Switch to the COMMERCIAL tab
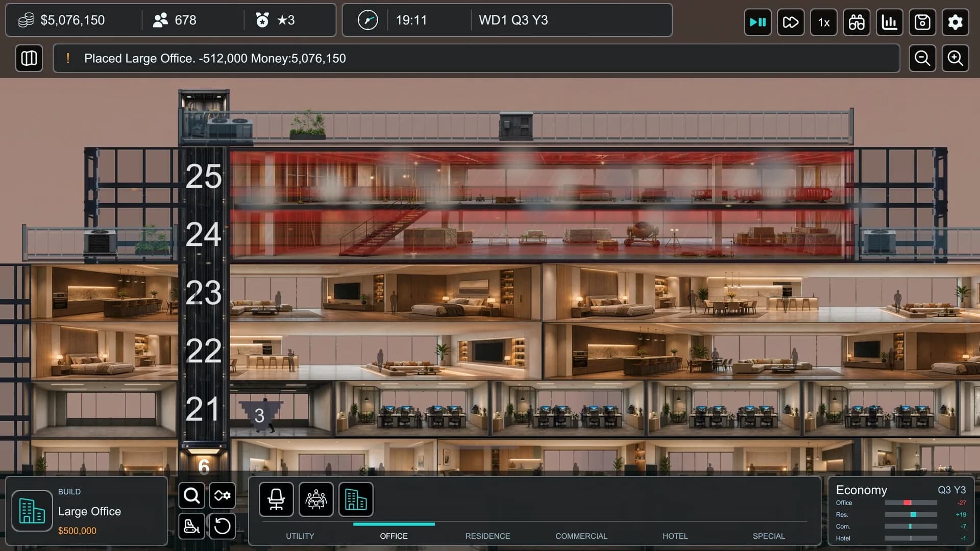 (581, 536)
